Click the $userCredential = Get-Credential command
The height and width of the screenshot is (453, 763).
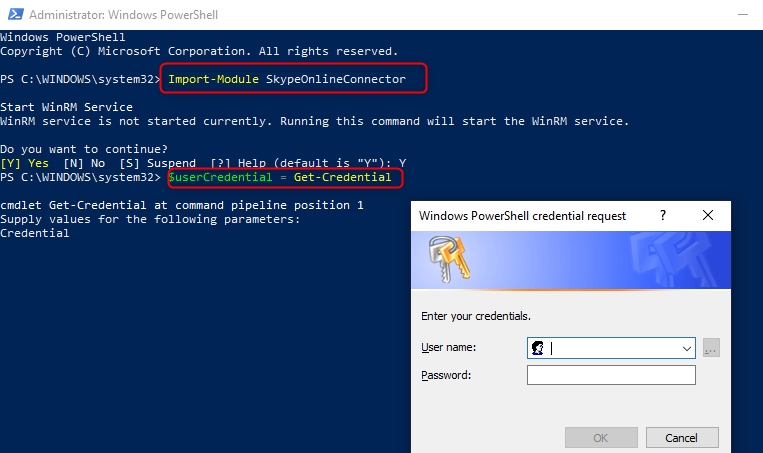point(280,177)
